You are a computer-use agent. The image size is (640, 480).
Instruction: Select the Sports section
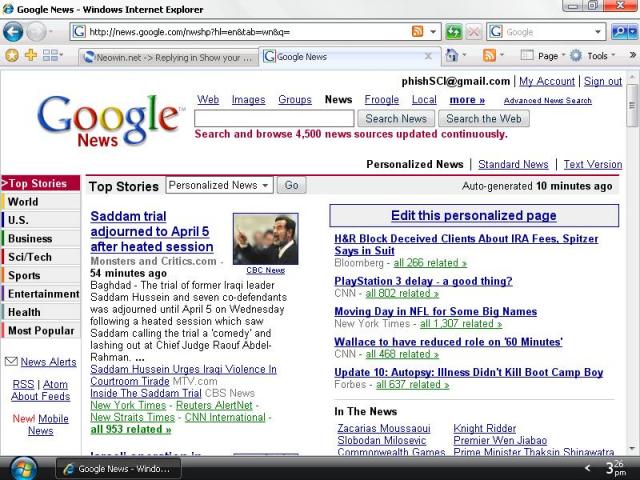click(40, 275)
